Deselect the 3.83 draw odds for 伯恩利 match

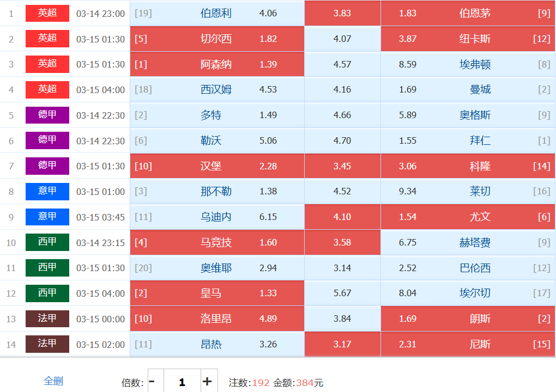click(x=342, y=13)
